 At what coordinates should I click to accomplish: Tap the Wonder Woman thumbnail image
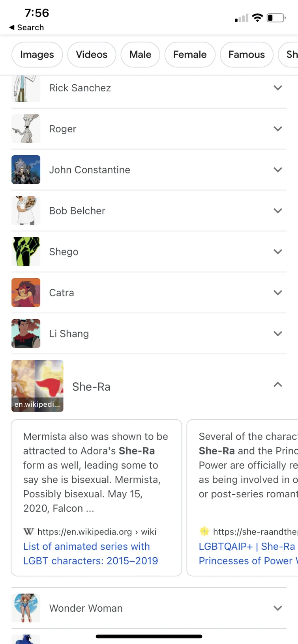[26, 608]
